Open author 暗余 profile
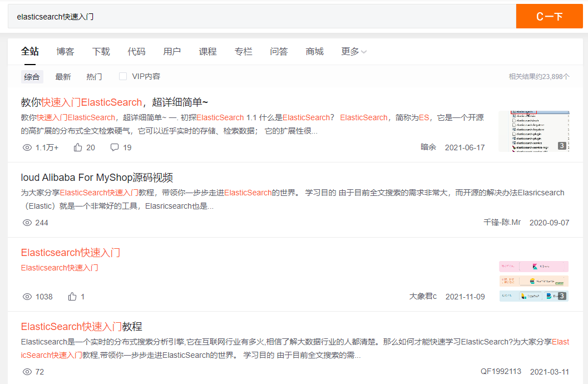The width and height of the screenshot is (588, 384). pyautogui.click(x=428, y=147)
